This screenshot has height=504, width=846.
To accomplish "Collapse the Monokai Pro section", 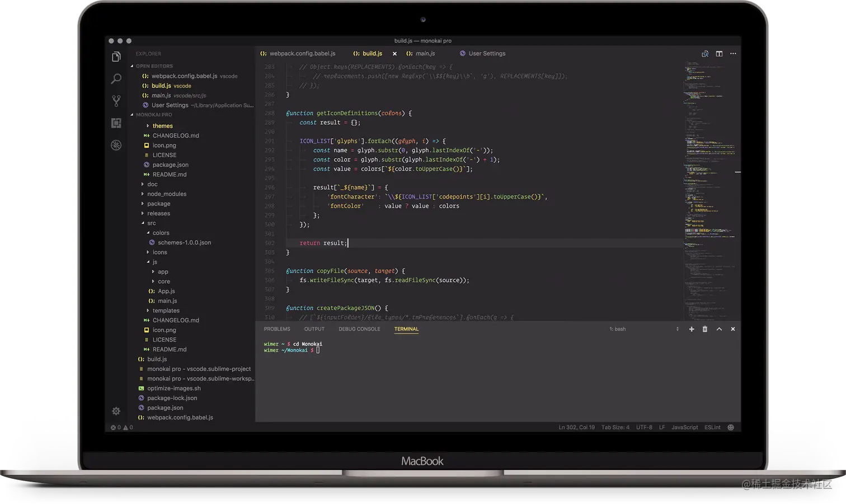I will coord(153,115).
